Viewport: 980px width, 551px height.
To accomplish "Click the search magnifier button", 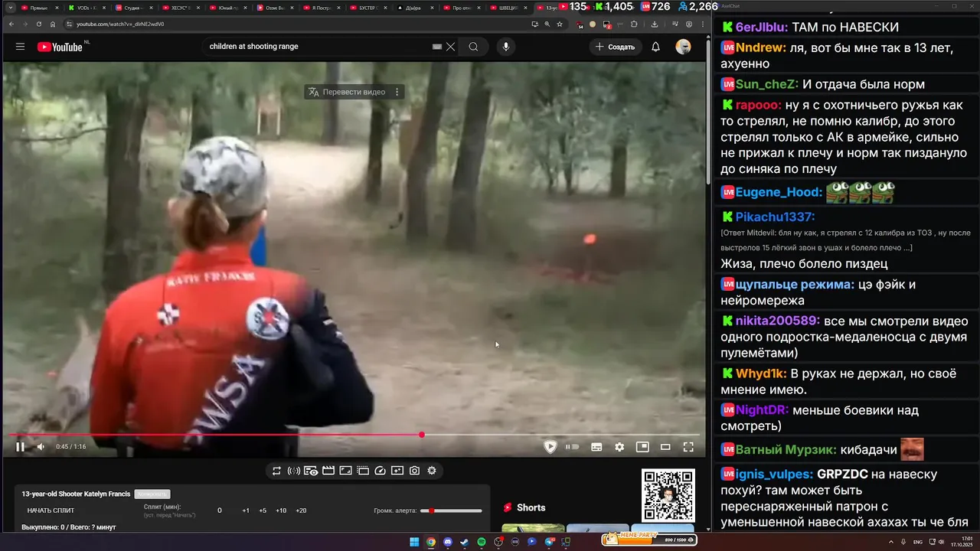I will coord(473,47).
